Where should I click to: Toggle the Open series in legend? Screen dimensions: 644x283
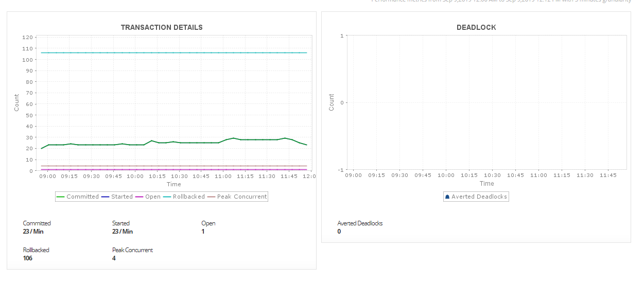[x=148, y=197]
